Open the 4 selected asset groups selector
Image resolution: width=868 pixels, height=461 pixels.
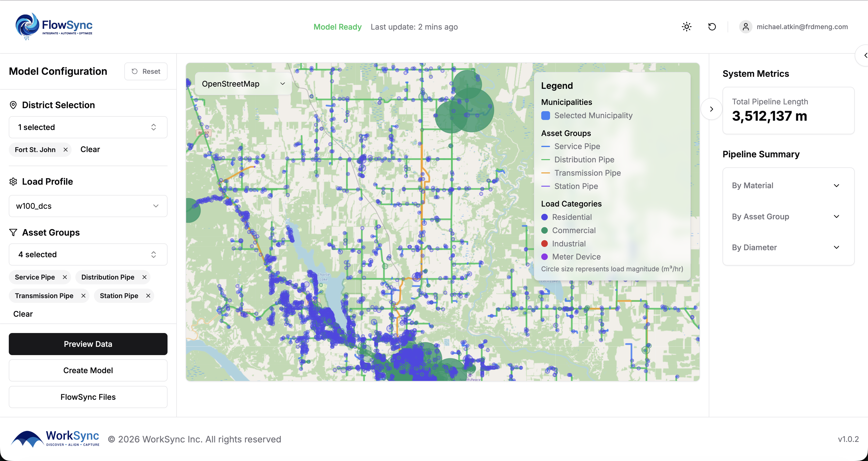[88, 254]
